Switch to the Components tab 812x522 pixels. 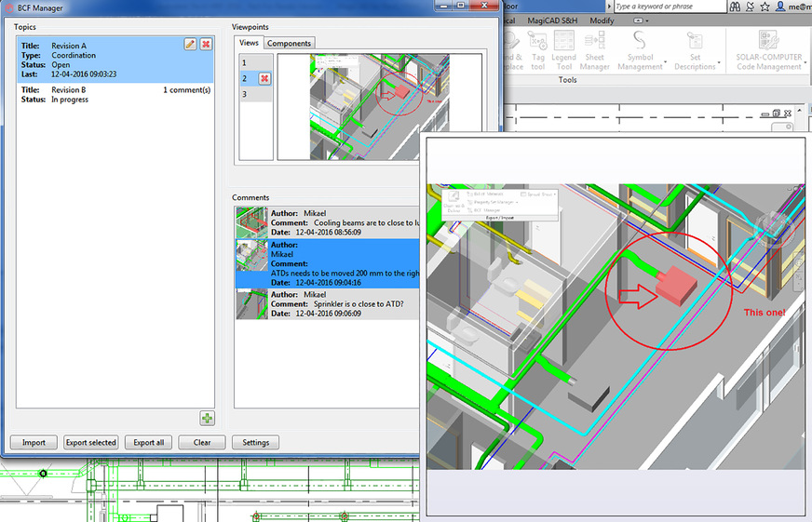coord(290,43)
